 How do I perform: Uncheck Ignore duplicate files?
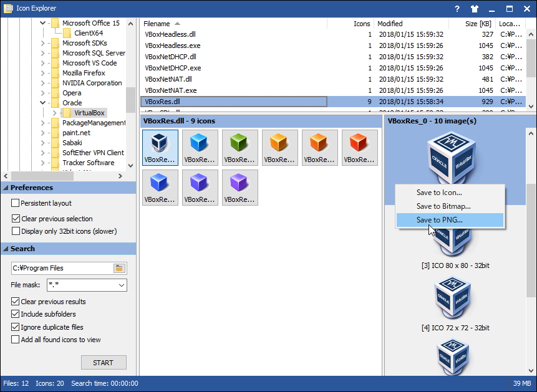click(15, 327)
